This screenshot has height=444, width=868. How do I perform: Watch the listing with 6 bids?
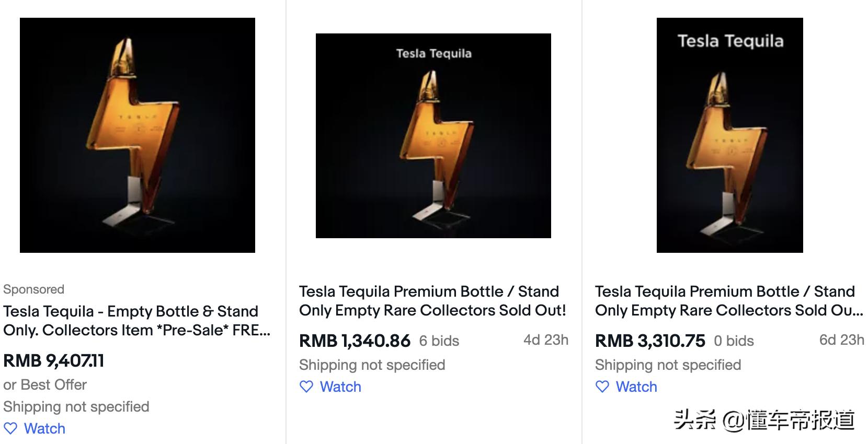(x=340, y=387)
